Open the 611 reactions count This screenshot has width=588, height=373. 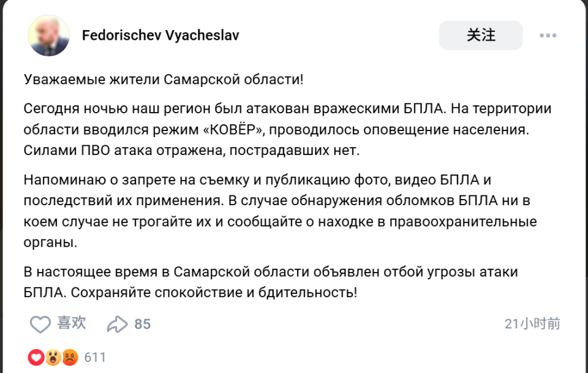click(x=95, y=357)
